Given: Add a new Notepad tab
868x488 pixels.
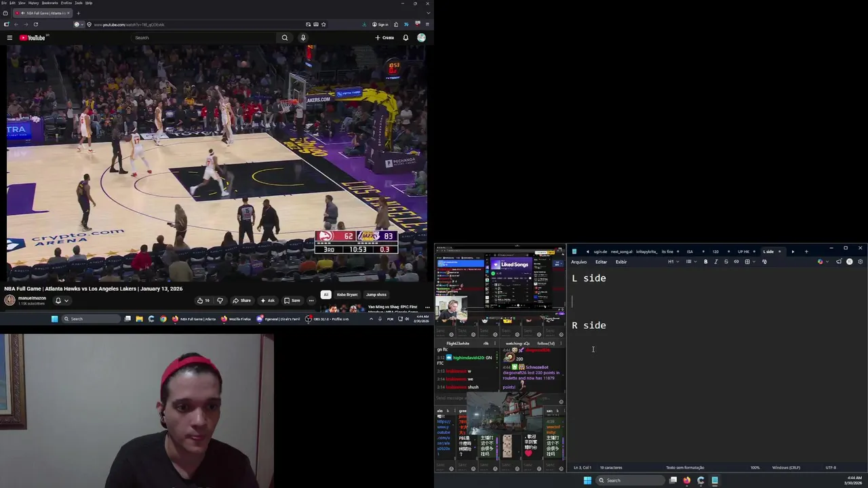Looking at the screenshot, I should (806, 251).
